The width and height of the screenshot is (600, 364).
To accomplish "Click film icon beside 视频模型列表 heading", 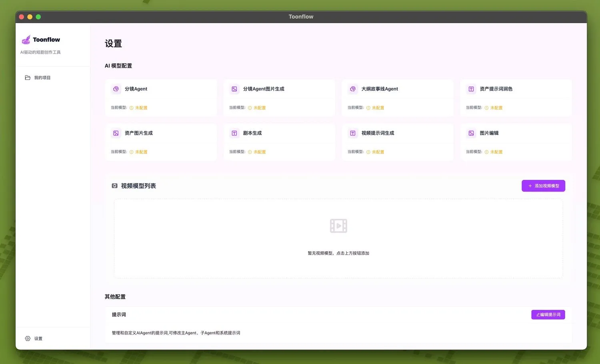I will (115, 186).
